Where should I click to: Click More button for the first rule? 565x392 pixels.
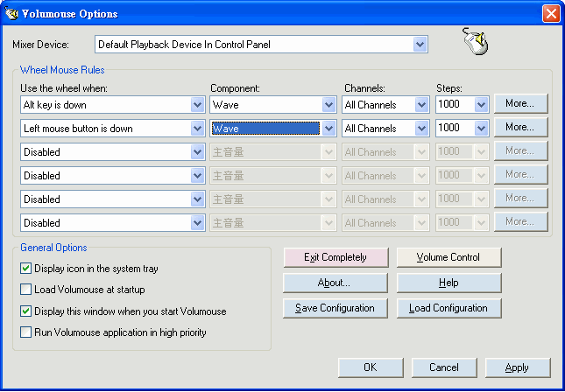tap(520, 103)
